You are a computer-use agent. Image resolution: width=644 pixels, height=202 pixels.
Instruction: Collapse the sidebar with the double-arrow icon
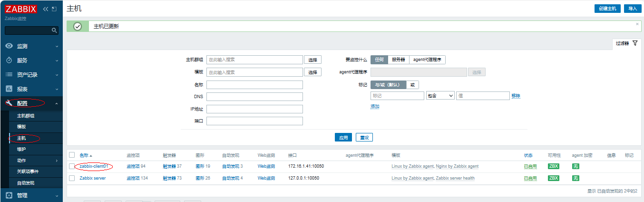pyautogui.click(x=46, y=9)
